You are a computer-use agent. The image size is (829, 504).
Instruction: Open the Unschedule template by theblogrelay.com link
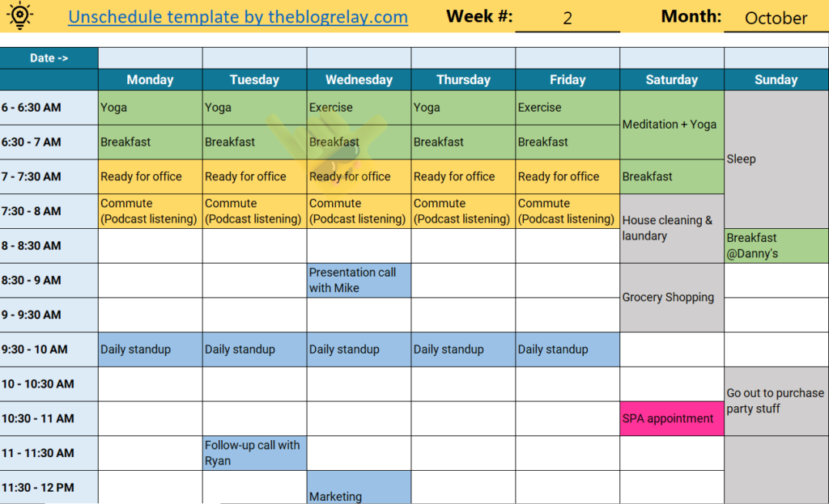click(x=238, y=17)
